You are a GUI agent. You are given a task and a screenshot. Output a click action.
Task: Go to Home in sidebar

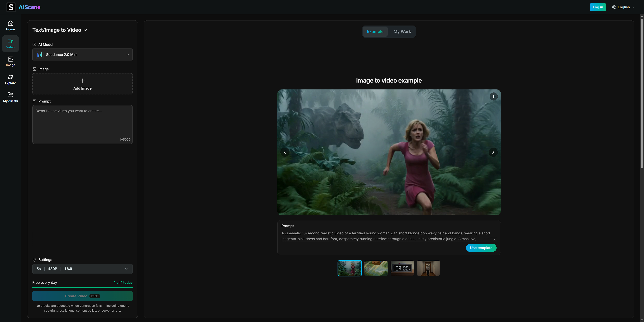11,26
